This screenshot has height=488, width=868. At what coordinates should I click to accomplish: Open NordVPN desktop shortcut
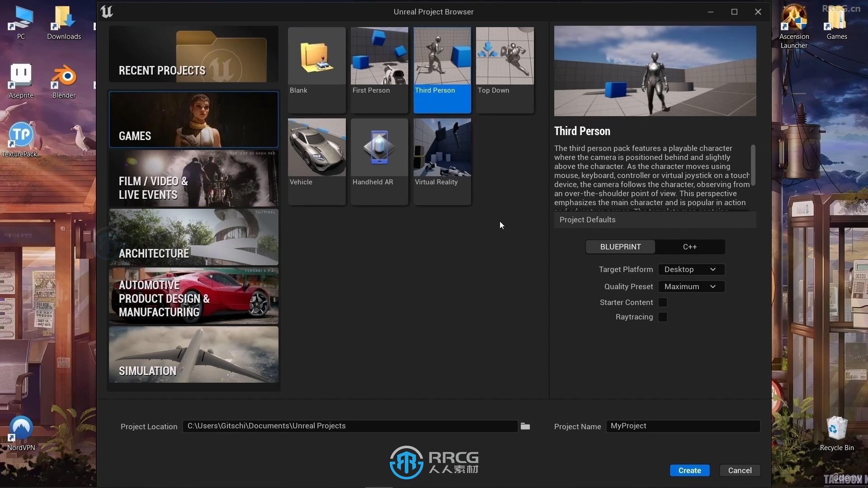point(21,433)
